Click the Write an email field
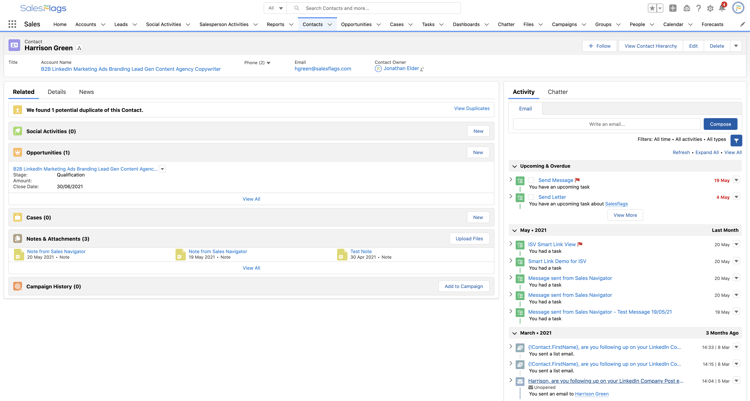Screen dimensions: 750x401 pos(607,124)
